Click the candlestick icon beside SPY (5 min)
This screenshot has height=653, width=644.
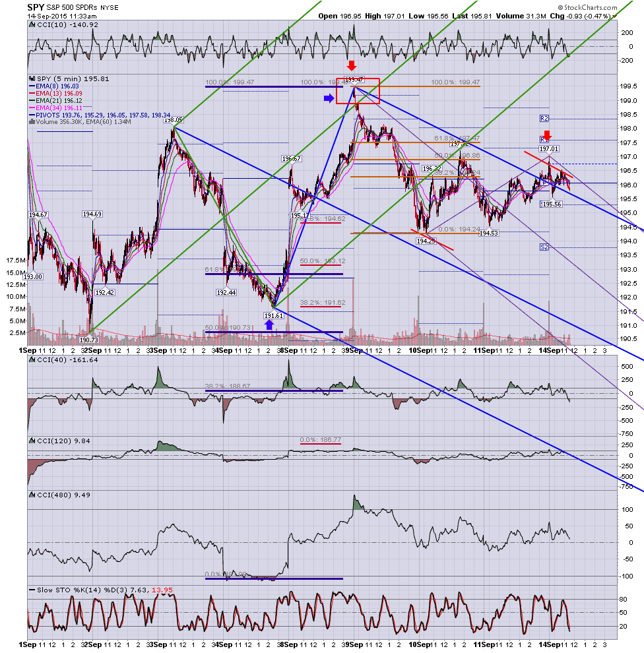pyautogui.click(x=32, y=78)
